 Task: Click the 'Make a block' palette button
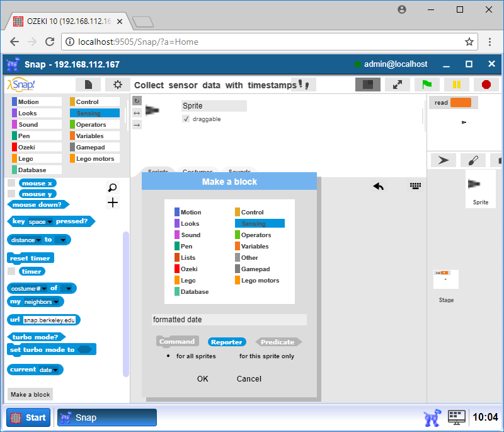click(30, 394)
